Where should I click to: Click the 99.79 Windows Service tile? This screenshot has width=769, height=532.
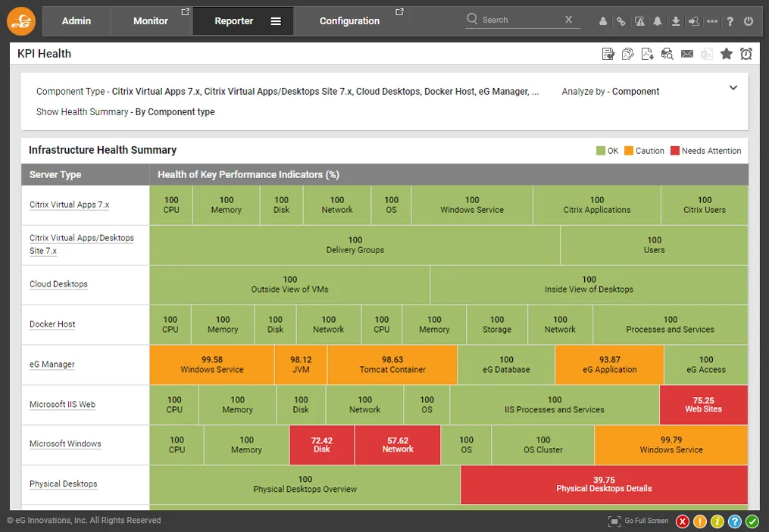pyautogui.click(x=671, y=445)
